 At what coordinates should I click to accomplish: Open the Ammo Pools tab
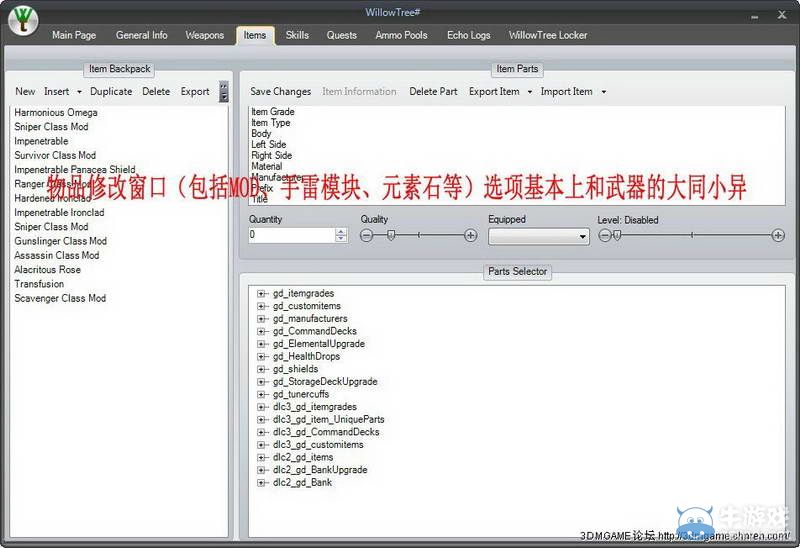(x=401, y=35)
